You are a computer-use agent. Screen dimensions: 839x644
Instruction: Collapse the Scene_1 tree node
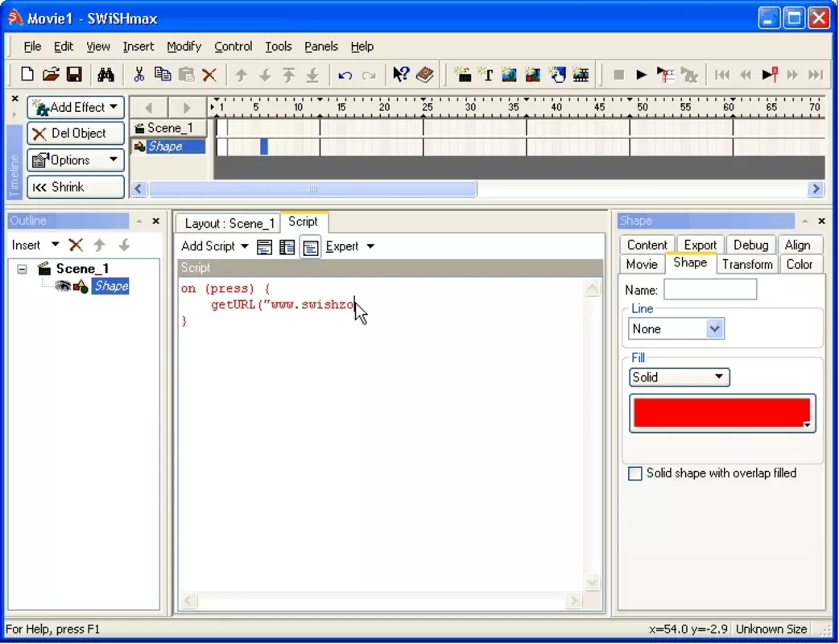click(x=22, y=269)
